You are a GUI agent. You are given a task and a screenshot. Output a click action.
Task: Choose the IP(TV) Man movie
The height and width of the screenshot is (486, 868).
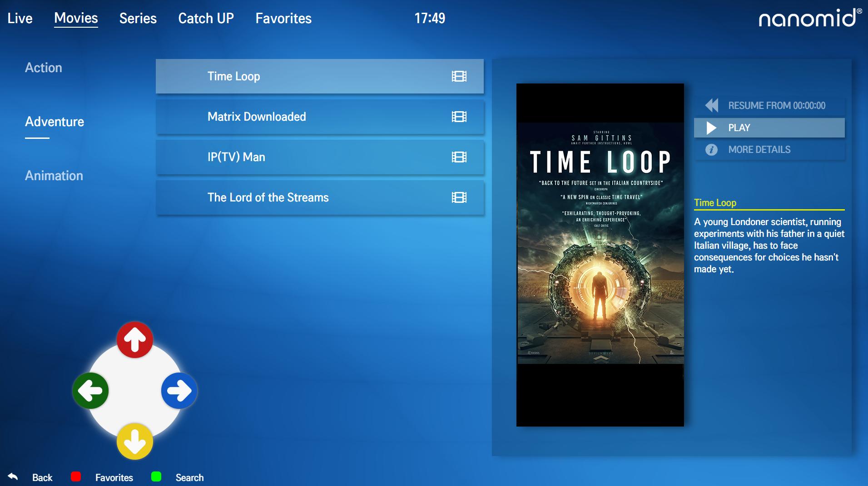tap(320, 157)
